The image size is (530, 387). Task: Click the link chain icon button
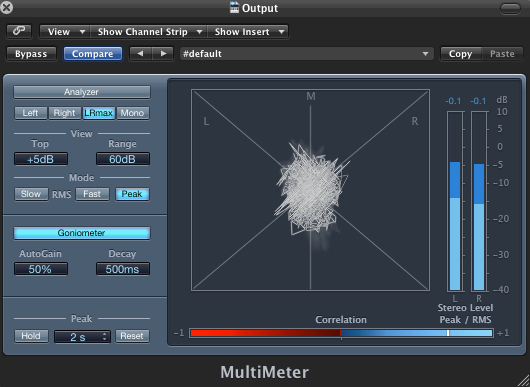pos(19,31)
